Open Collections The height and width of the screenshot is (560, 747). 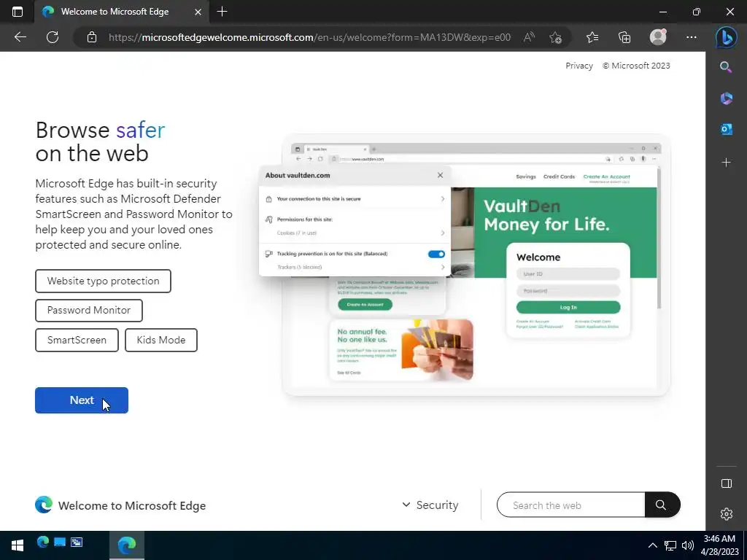[x=624, y=37]
